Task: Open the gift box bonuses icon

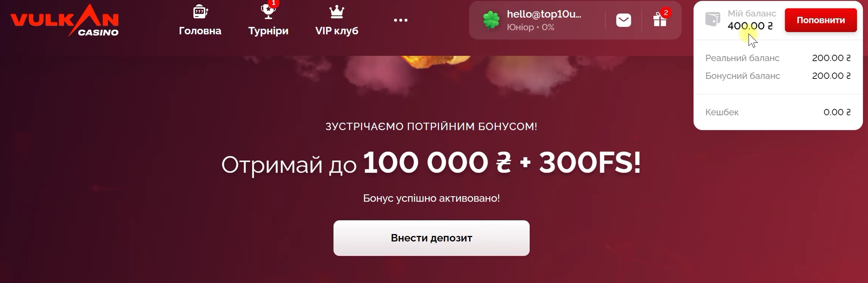Action: click(660, 19)
